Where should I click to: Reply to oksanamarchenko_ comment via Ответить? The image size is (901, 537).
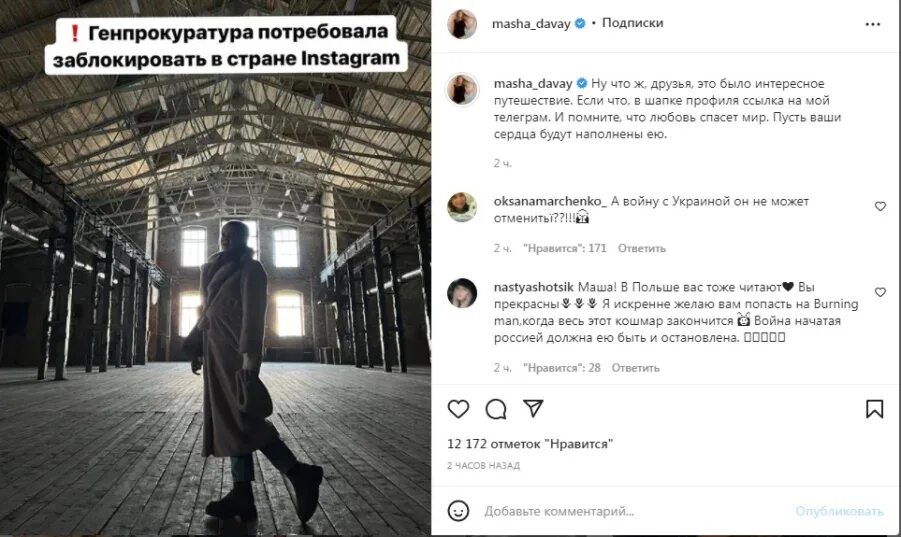click(641, 248)
